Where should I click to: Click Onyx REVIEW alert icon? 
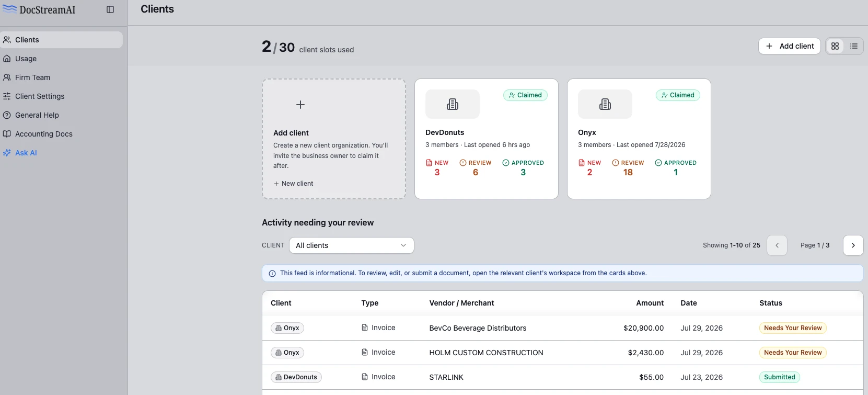pos(615,163)
